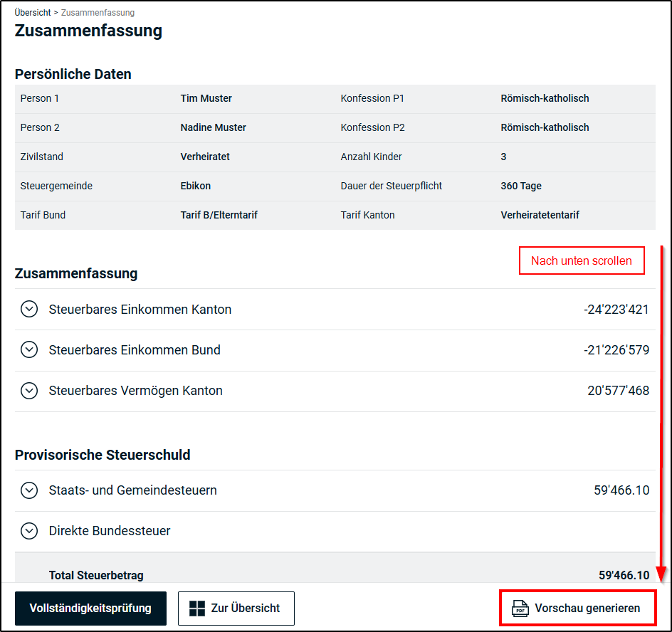Click the Zur Übersicht button label
Image resolution: width=672 pixels, height=632 pixels.
click(x=245, y=609)
